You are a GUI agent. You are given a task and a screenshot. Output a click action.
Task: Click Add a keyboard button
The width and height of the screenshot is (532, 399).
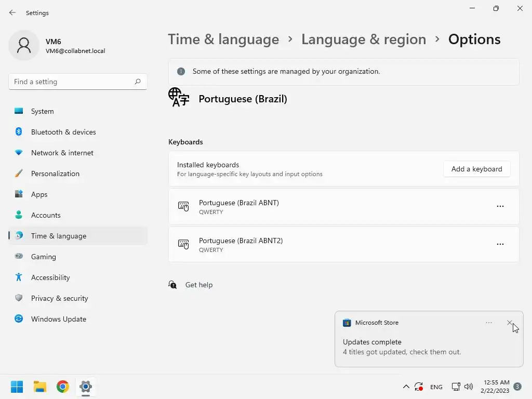tap(476, 169)
